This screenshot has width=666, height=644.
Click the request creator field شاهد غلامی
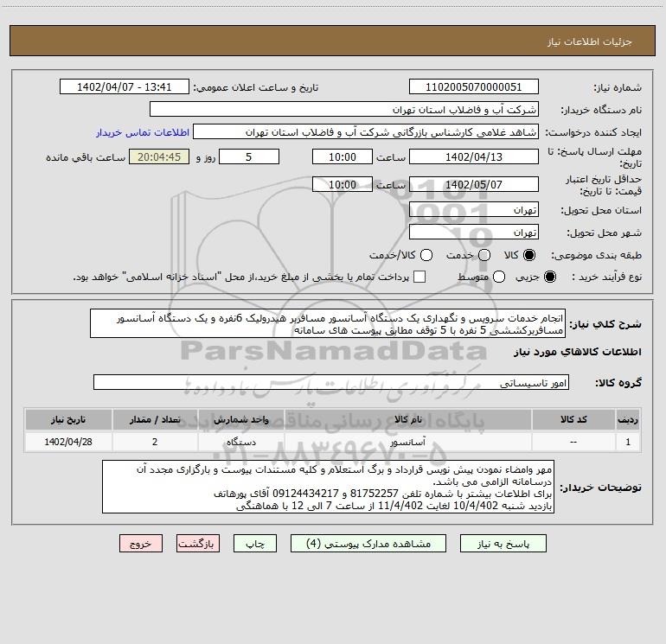coord(366,132)
